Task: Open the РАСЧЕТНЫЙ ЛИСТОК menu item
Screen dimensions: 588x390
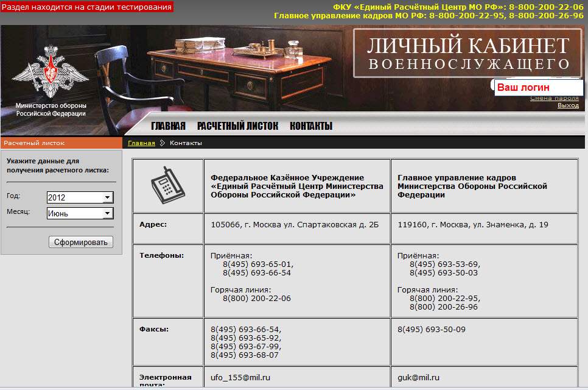Action: (x=237, y=126)
